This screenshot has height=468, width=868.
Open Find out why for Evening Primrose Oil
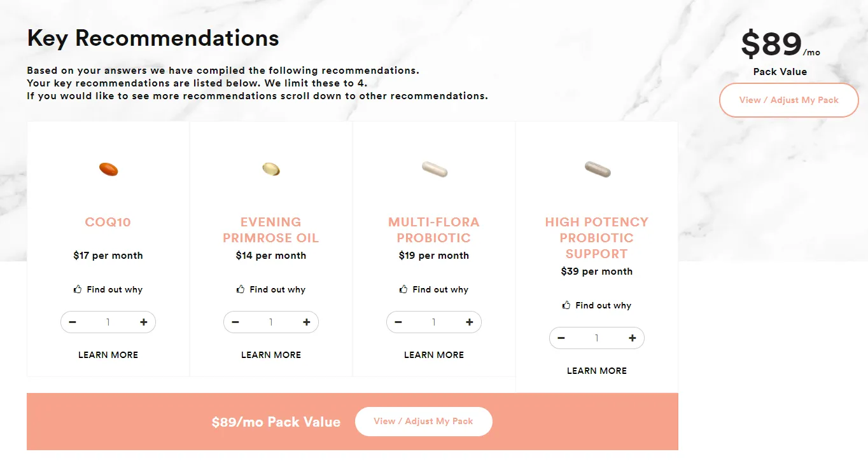coord(271,289)
